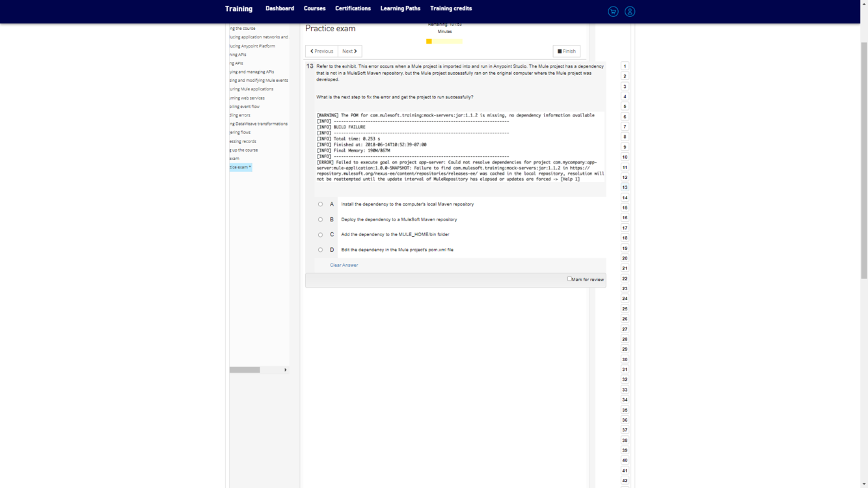Open the Learning Paths menu
This screenshot has height=488, width=868.
(x=400, y=8)
